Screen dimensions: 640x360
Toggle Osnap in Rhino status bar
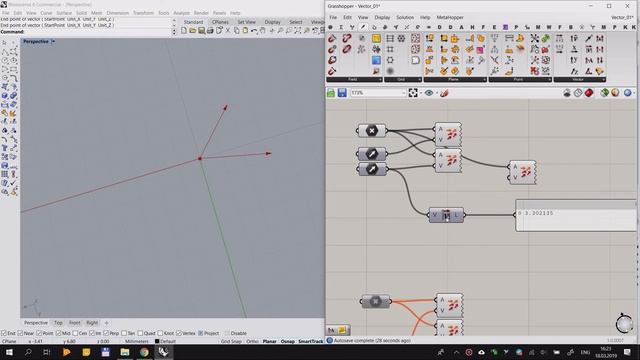pos(287,341)
